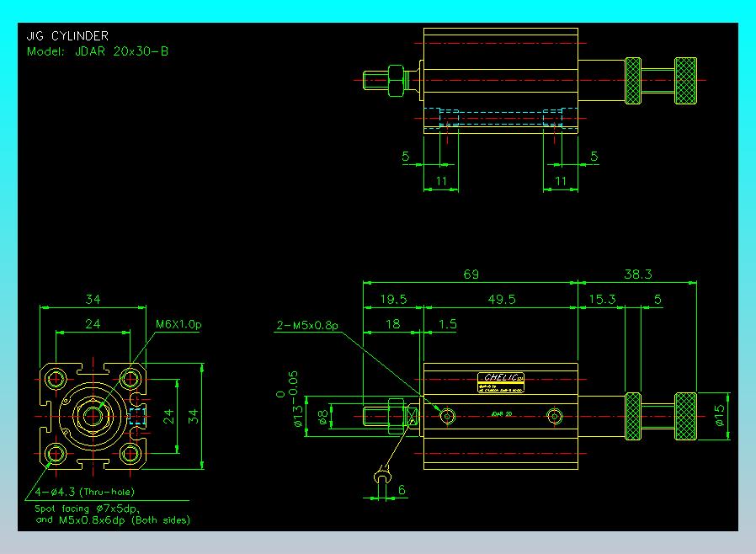Click the 1.5 dimension value
The image size is (756, 554).
click(447, 324)
